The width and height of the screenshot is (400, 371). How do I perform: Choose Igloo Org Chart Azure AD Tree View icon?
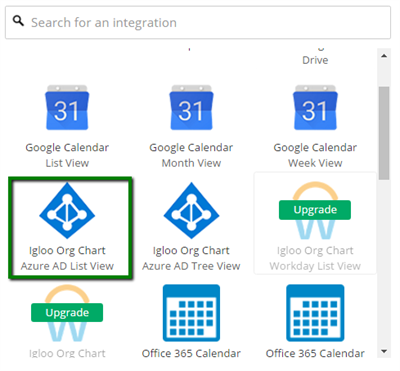point(191,211)
